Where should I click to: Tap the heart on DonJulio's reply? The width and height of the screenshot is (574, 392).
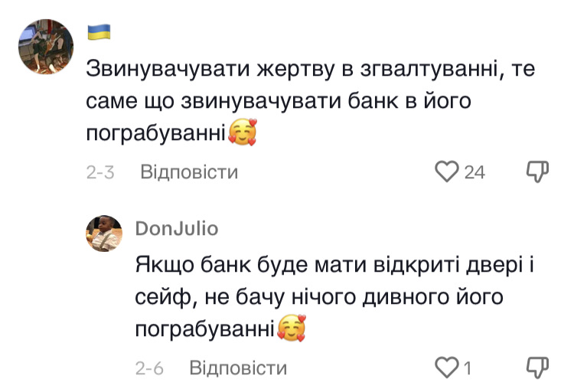[446, 367]
